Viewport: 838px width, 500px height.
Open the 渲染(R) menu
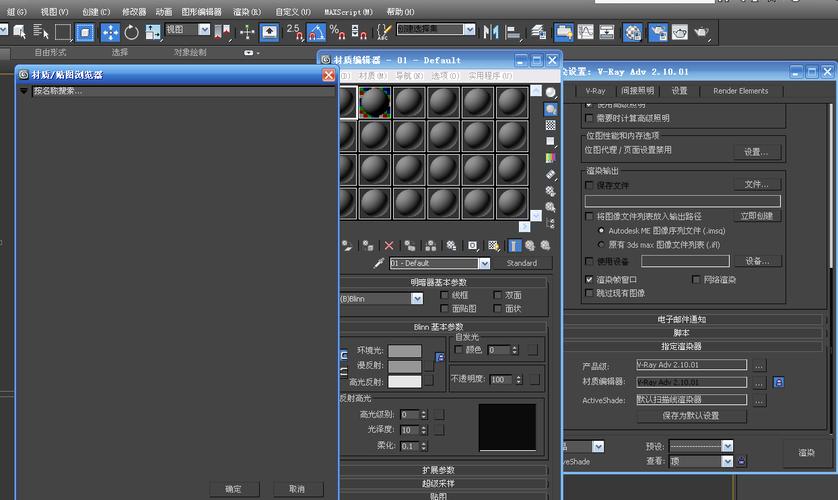[247, 12]
